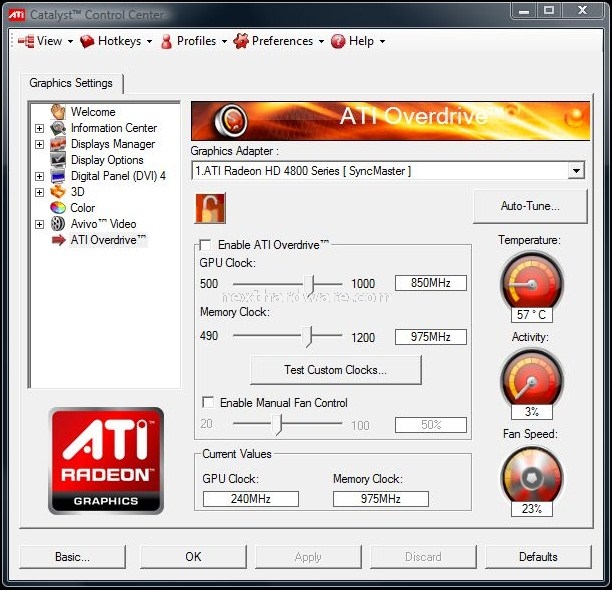The width and height of the screenshot is (612, 590).
Task: Expand the Digital Panel (DVI) 4 node
Action: tap(39, 176)
